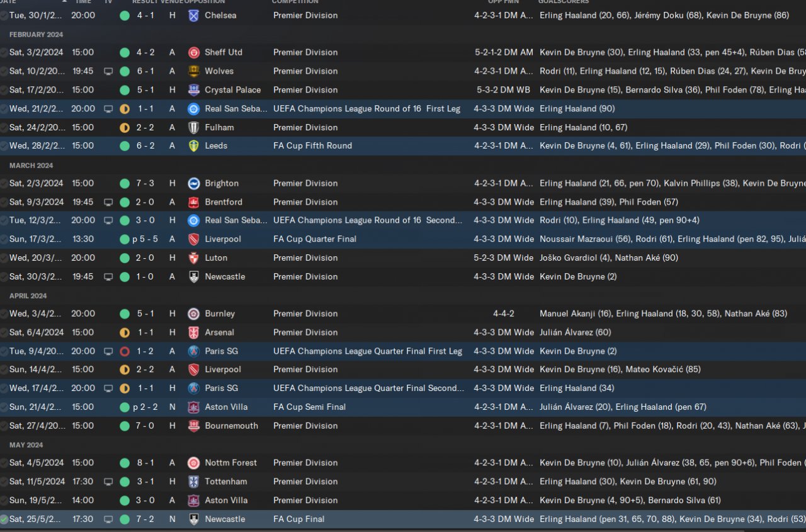Open the Burnley opposition name
The height and width of the screenshot is (532, 806).
pyautogui.click(x=220, y=314)
